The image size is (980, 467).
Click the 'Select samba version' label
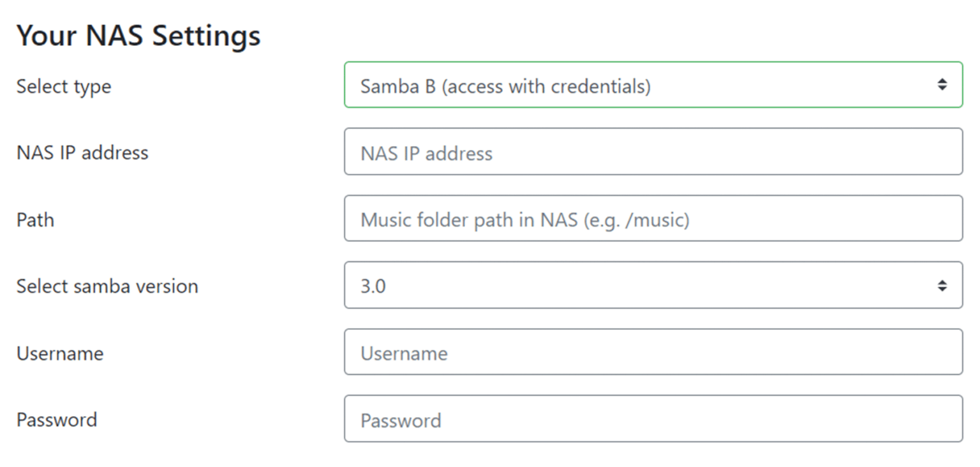(x=107, y=286)
